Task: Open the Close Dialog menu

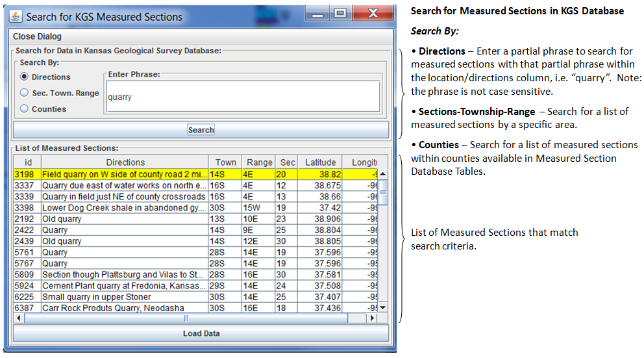Action: pos(37,36)
